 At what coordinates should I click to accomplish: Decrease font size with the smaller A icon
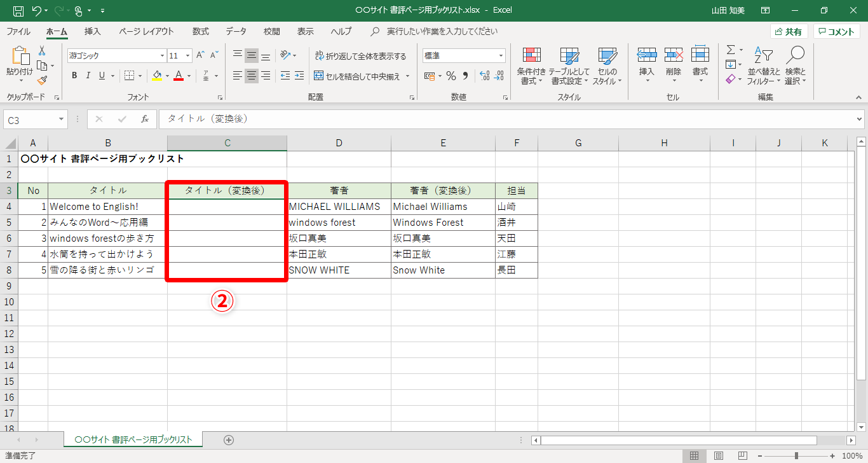(214, 55)
